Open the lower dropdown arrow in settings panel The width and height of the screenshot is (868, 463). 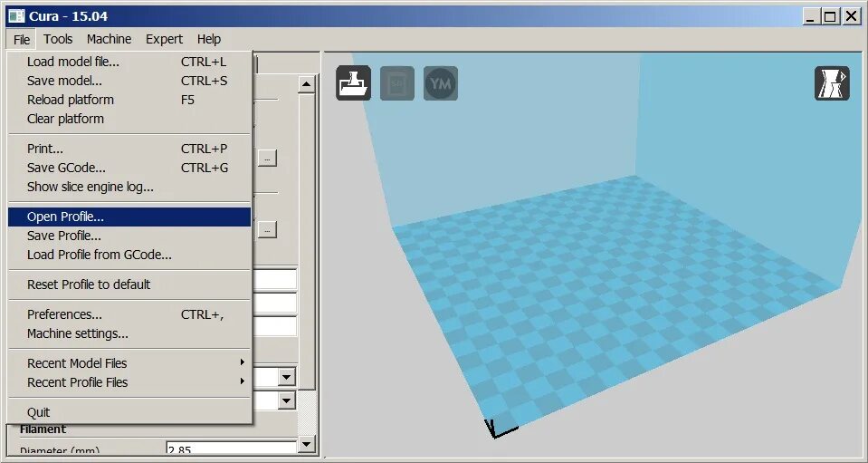[x=286, y=400]
